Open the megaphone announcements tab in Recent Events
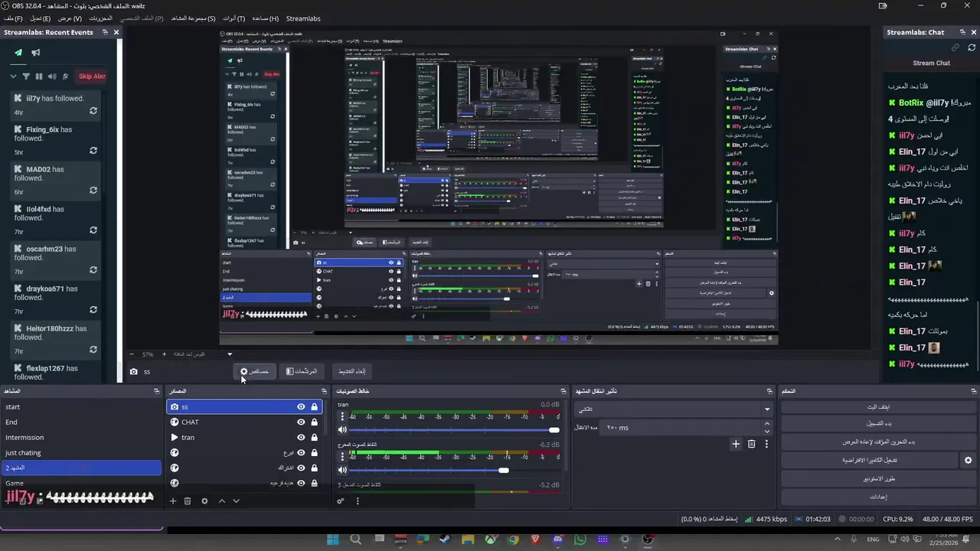Viewport: 980px width, 551px height. (35, 53)
